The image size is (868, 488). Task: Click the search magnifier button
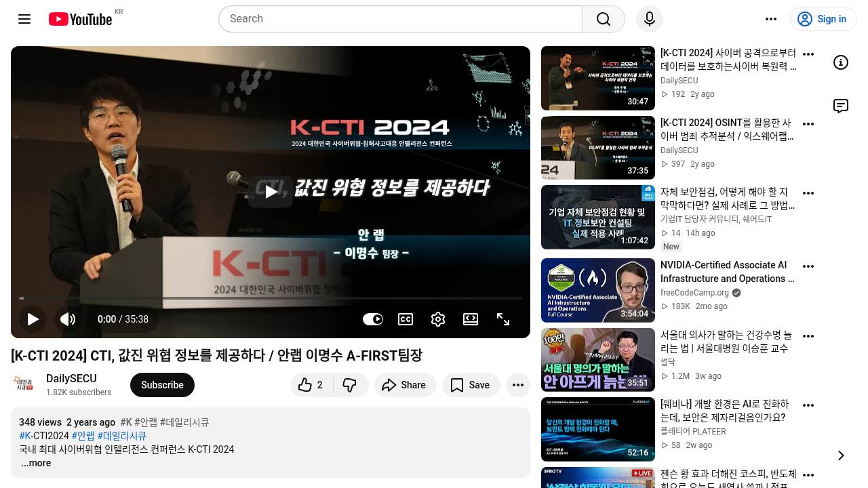tap(604, 19)
